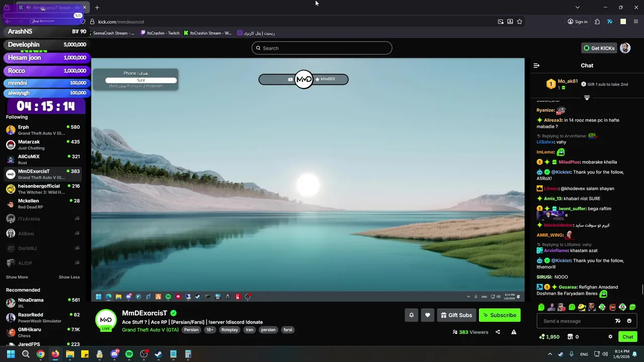The width and height of the screenshot is (644, 362).
Task: Click the MmDExorcisT streamer avatar
Action: pos(106,320)
